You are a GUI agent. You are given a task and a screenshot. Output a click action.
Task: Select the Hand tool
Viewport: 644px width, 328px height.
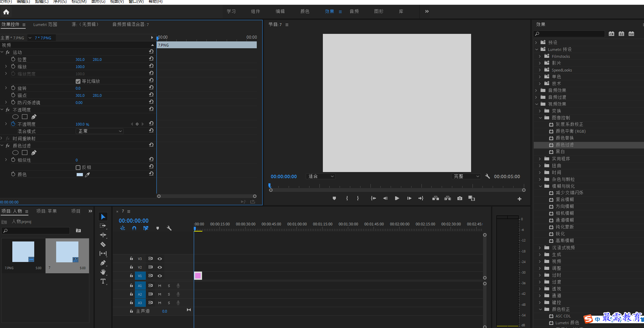(103, 272)
